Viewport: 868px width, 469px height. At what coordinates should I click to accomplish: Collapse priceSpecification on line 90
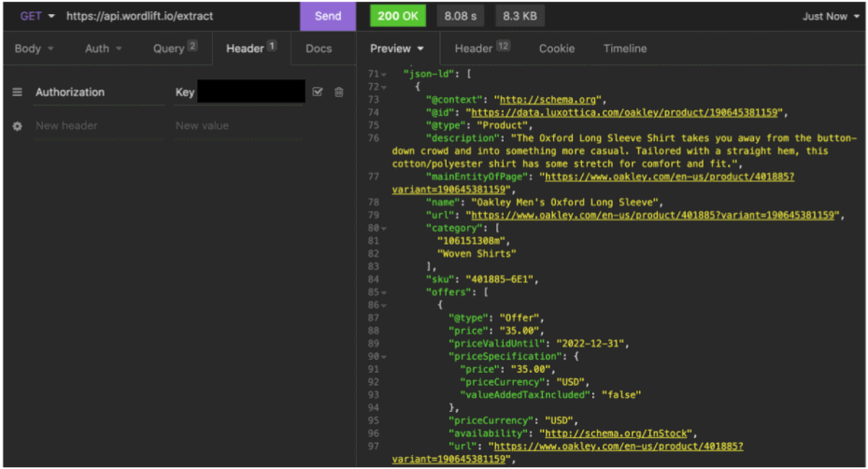[384, 357]
